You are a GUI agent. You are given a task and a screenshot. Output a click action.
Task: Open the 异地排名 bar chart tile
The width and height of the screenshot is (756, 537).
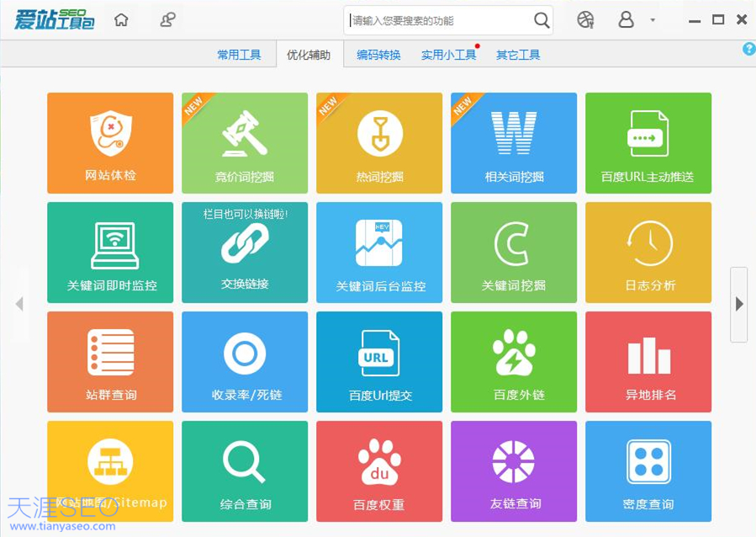pos(648,362)
